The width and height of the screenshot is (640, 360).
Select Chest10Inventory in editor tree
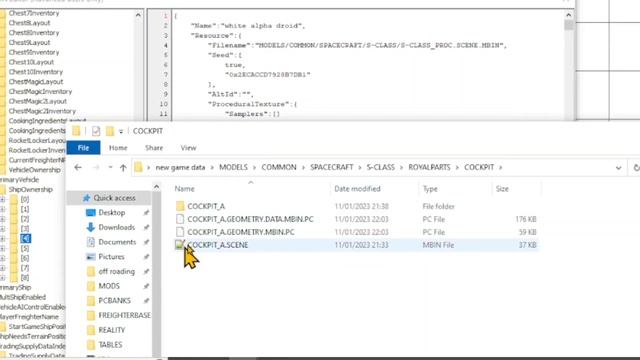36,72
